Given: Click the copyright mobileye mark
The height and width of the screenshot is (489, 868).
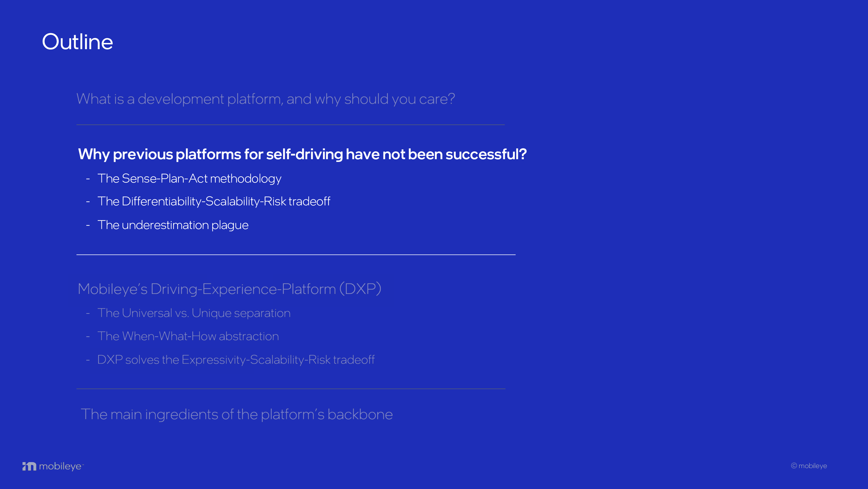Looking at the screenshot, I should [809, 466].
